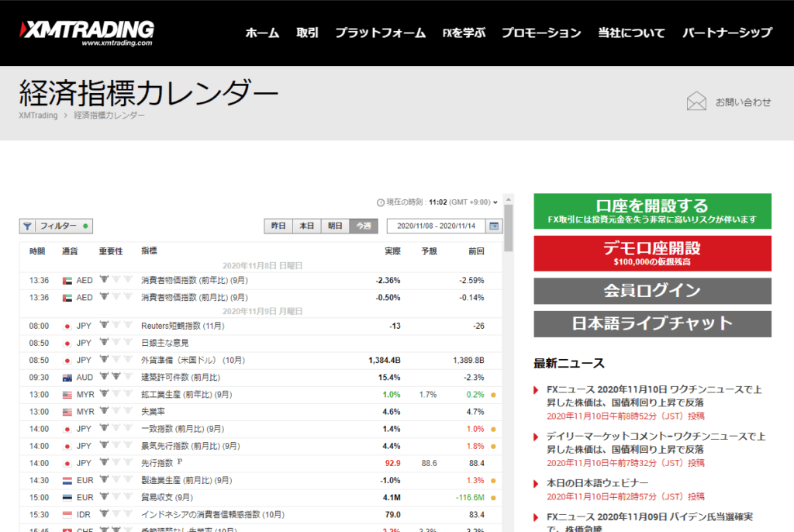Click the green 口座を開設する button

click(x=652, y=211)
